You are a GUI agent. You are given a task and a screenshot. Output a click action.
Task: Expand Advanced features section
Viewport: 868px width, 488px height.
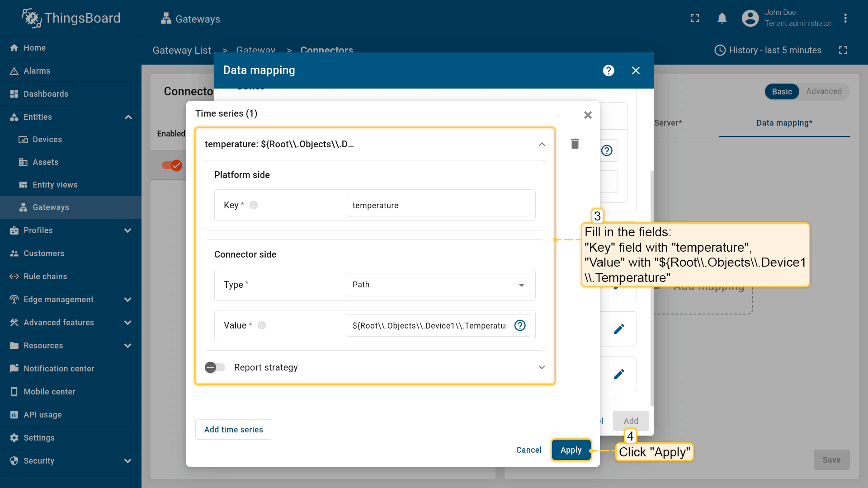[128, 323]
